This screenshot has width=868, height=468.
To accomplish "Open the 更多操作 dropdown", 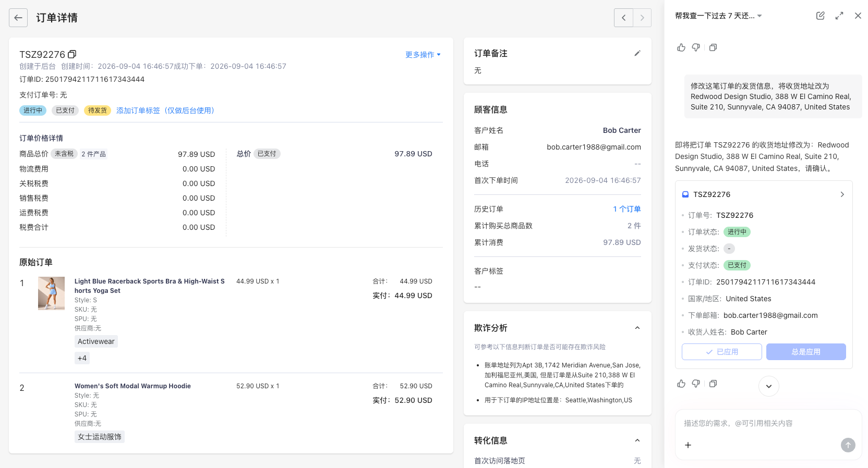I will [x=423, y=55].
